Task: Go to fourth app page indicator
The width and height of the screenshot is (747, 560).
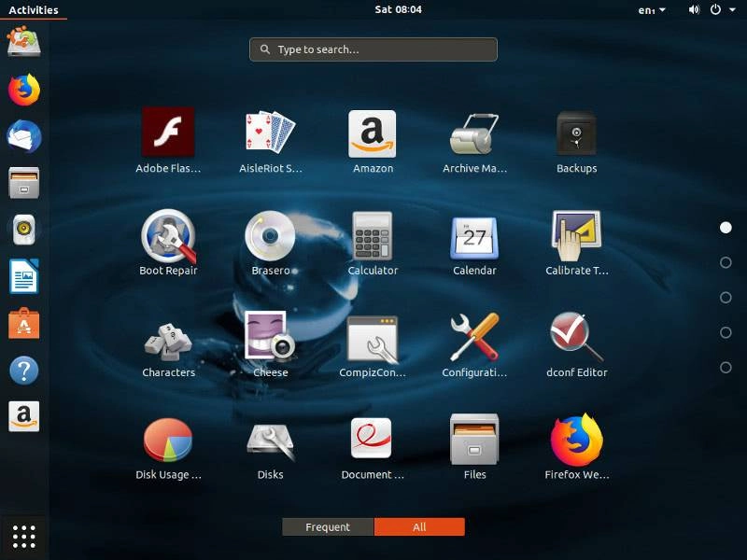Action: coord(726,332)
